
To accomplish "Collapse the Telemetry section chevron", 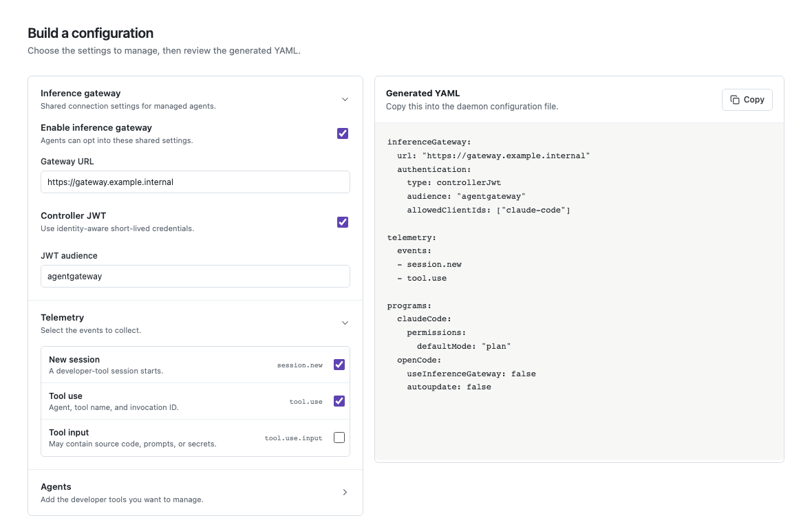I will click(x=345, y=323).
